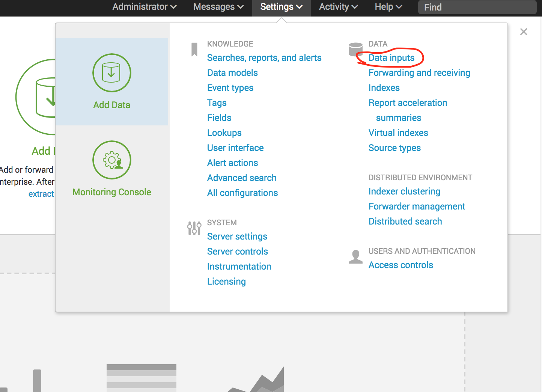Screen dimensions: 542x392
Task: Click the Add Data label in sidebar
Action: click(x=112, y=105)
